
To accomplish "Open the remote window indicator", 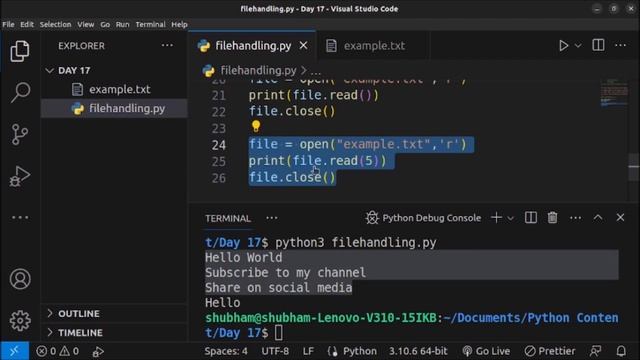I will 14,351.
